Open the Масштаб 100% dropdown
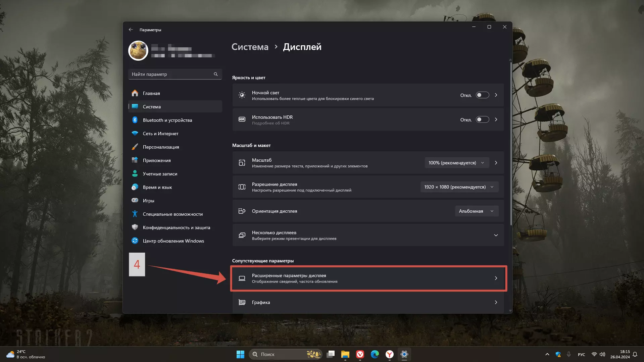Screen dimensions: 644x362 457,163
